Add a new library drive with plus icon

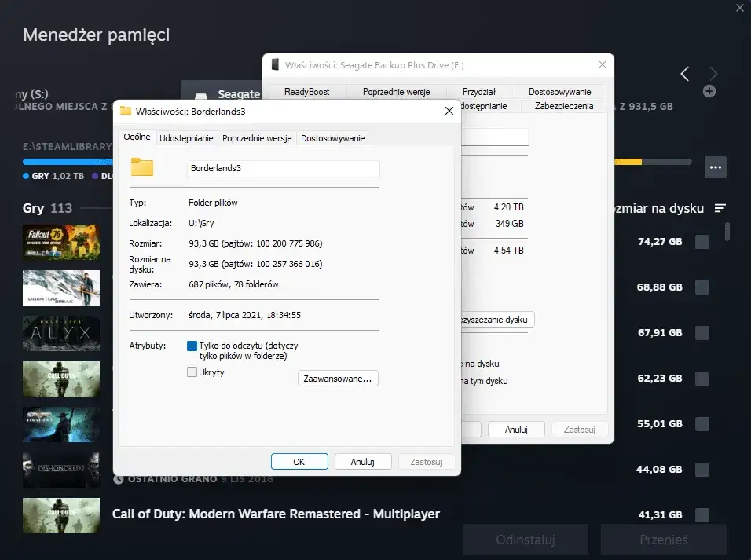709,90
